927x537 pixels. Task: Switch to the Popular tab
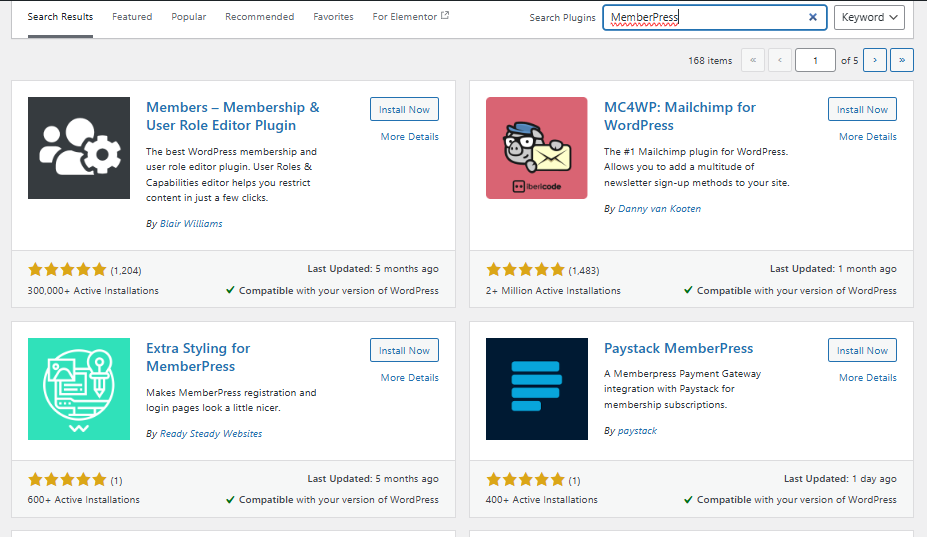point(189,17)
